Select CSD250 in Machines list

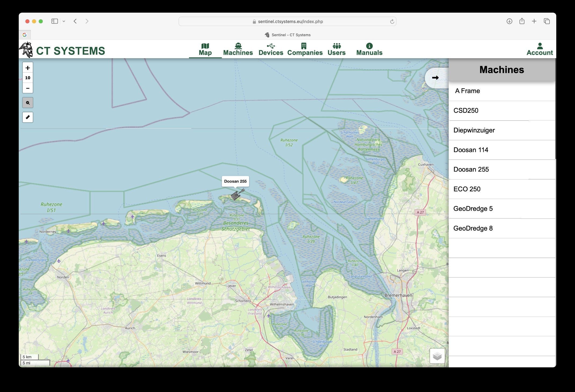(x=502, y=110)
